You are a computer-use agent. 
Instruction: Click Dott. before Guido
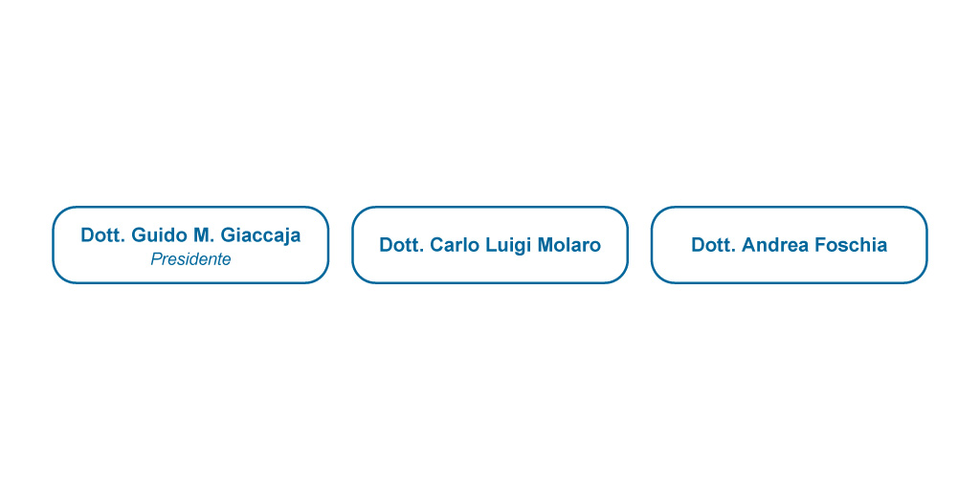(x=103, y=235)
